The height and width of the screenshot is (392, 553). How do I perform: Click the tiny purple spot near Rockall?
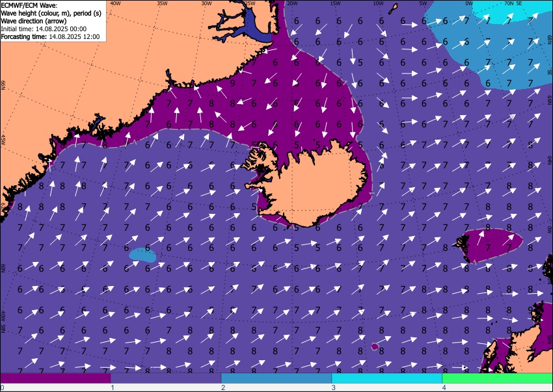(x=375, y=346)
